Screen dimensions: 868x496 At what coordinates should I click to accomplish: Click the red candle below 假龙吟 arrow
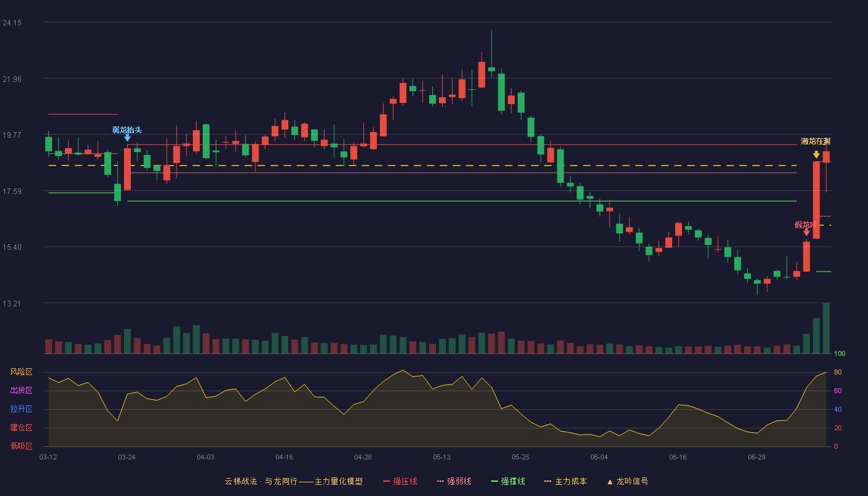coord(806,256)
